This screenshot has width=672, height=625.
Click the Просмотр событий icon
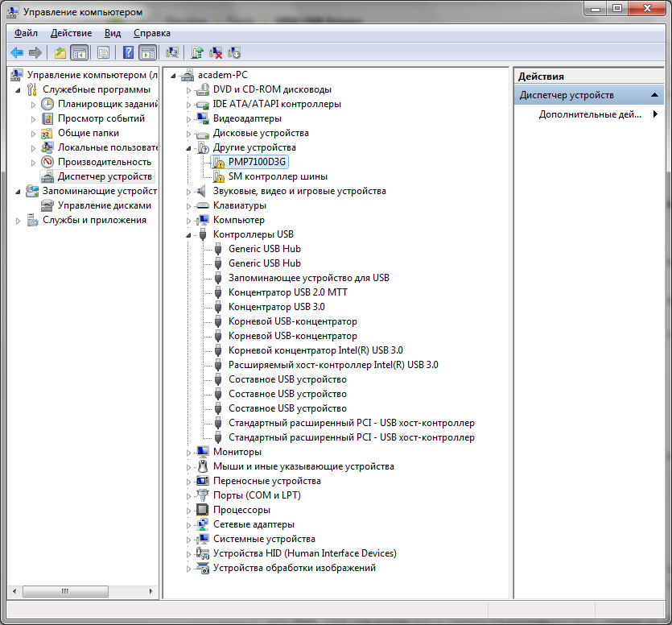pyautogui.click(x=47, y=119)
